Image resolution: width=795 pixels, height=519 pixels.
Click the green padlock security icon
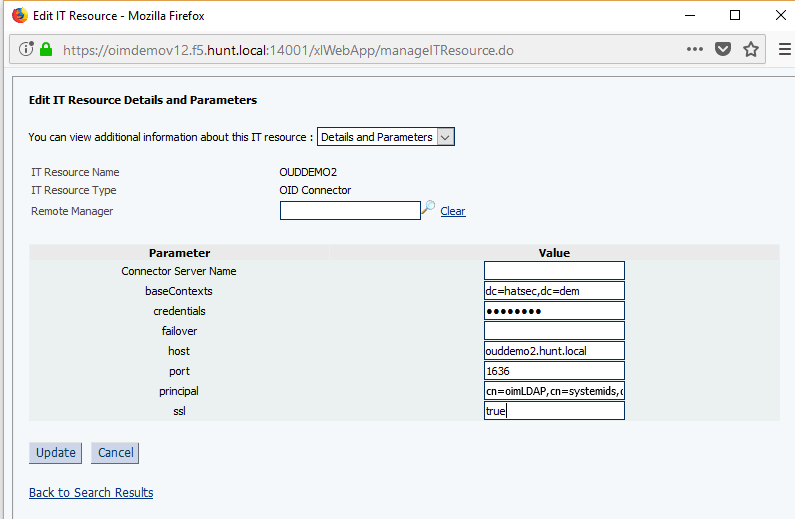coord(46,49)
